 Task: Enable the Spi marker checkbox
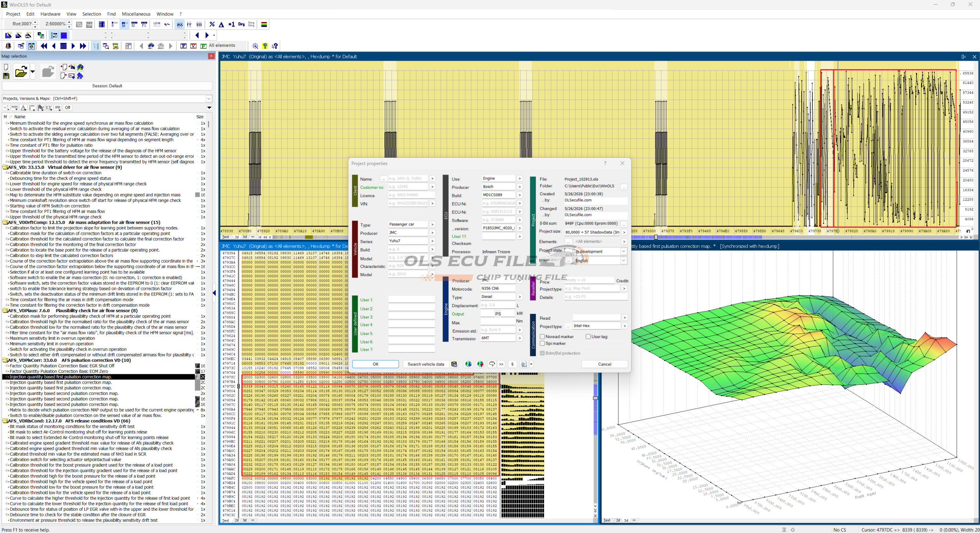tap(542, 343)
